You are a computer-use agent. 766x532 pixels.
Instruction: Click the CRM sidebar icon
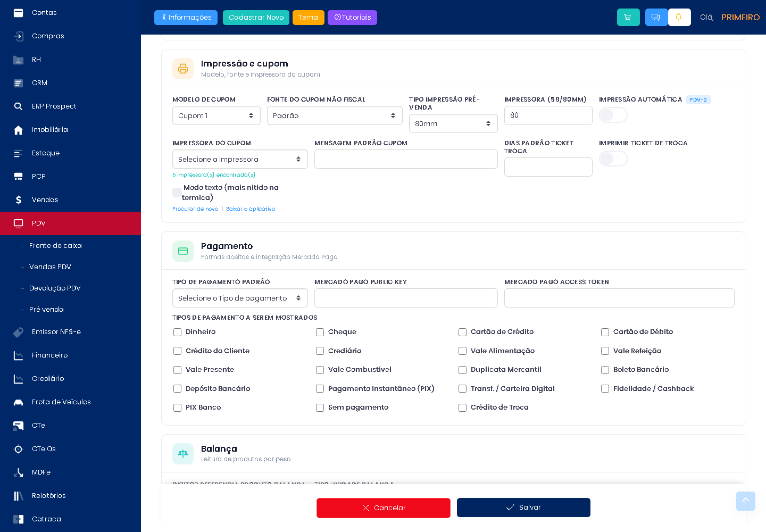pos(18,83)
